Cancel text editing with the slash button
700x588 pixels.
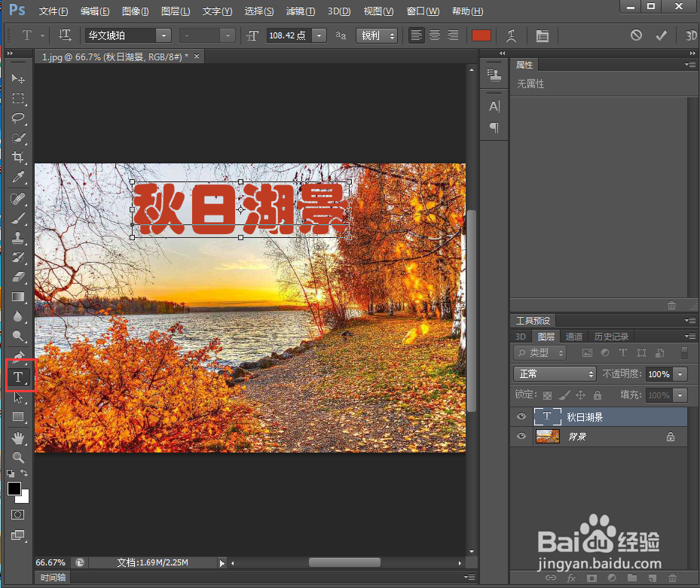[637, 35]
